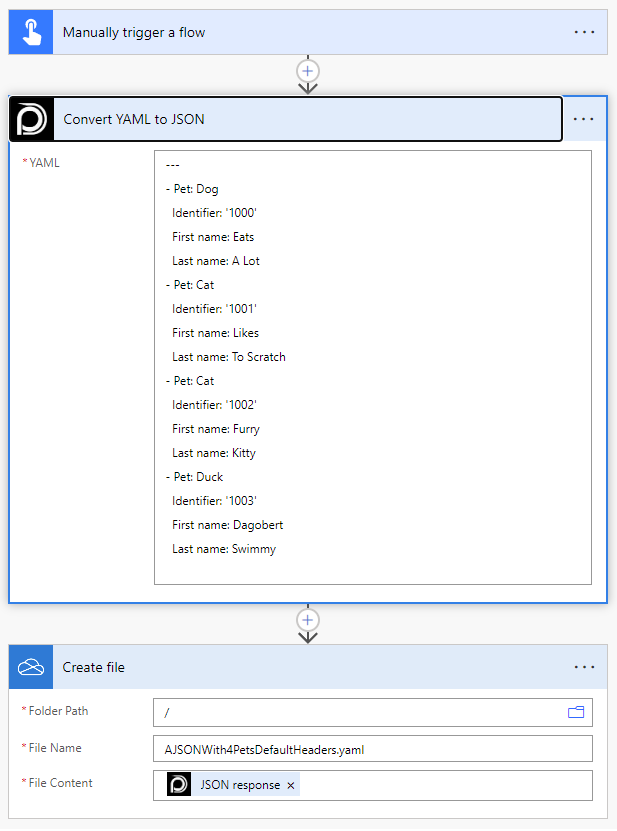Screen dimensions: 617x831
Task: Click the OneDrive Create file cloud icon
Action: tap(30, 667)
